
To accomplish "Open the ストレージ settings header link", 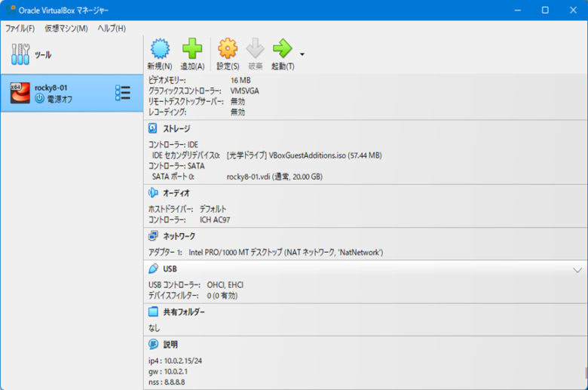I will 176,129.
